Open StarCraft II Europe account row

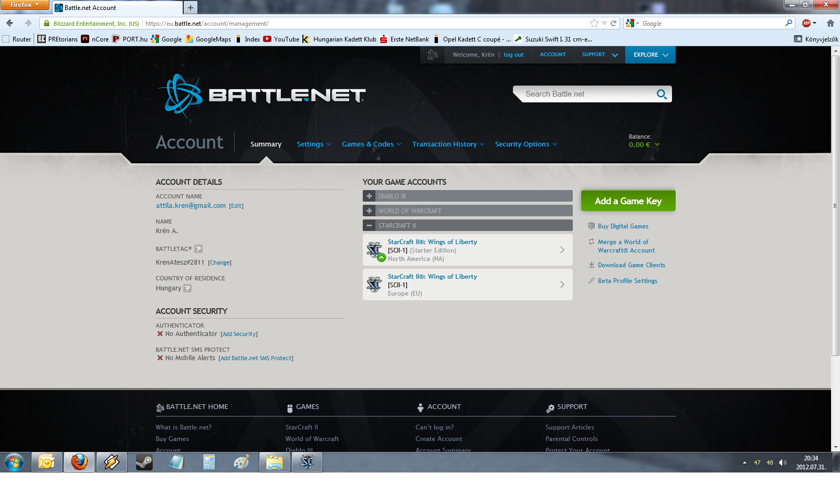tap(467, 285)
